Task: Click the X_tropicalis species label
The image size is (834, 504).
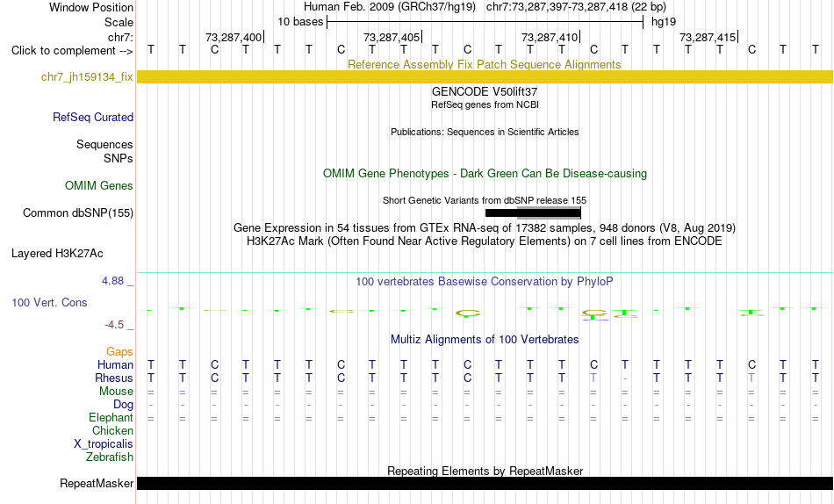Action: tap(104, 444)
